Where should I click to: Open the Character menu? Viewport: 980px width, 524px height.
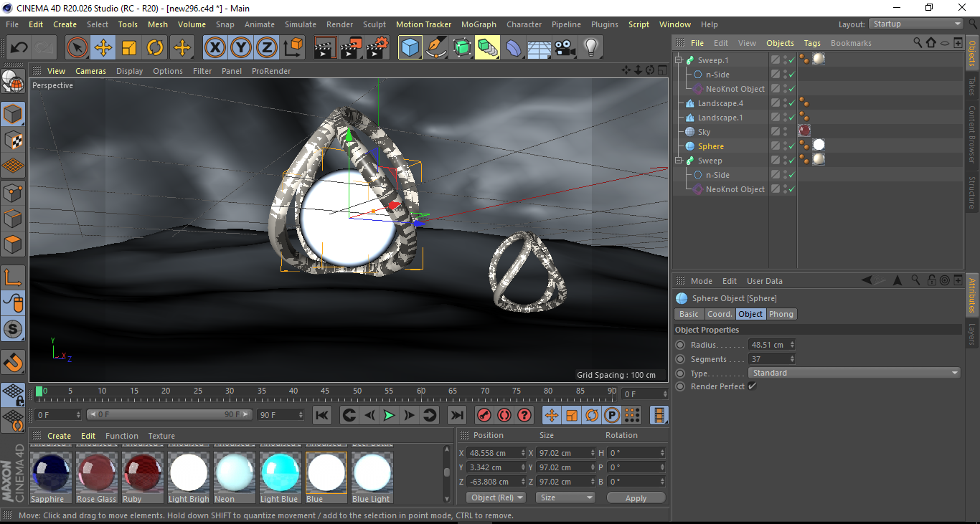(x=524, y=24)
